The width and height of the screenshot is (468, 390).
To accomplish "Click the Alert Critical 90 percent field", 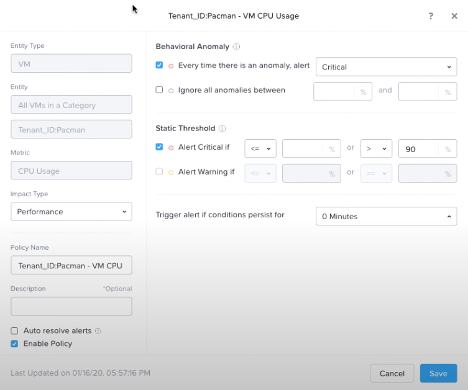I will 427,149.
